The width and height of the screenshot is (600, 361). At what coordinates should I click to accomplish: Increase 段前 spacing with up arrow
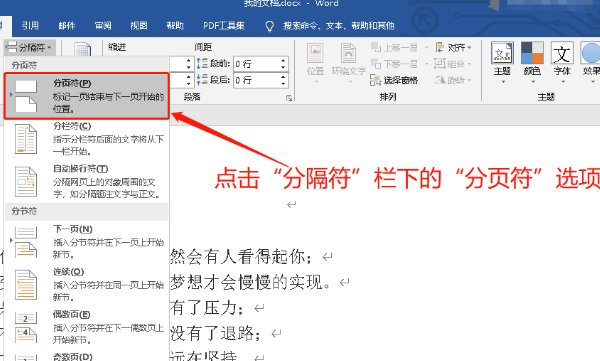[283, 60]
